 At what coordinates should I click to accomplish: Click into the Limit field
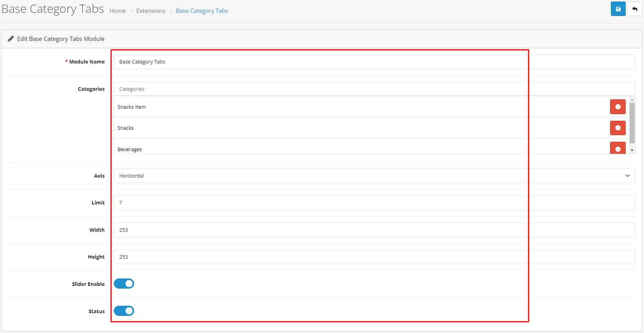click(374, 203)
